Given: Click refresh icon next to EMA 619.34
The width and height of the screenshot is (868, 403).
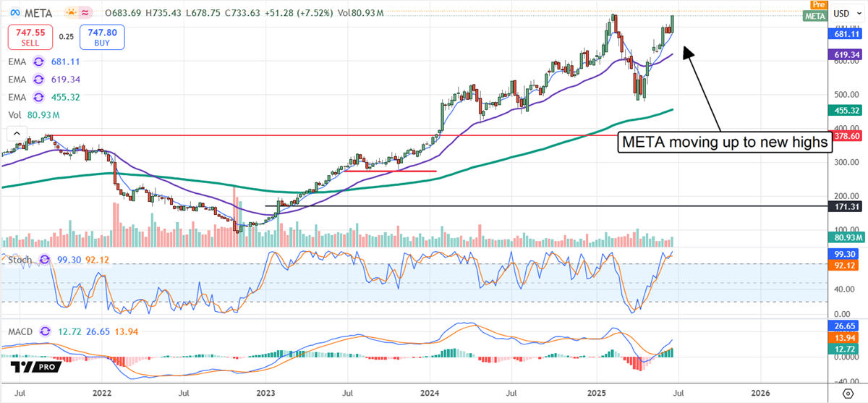Looking at the screenshot, I should tap(40, 80).
